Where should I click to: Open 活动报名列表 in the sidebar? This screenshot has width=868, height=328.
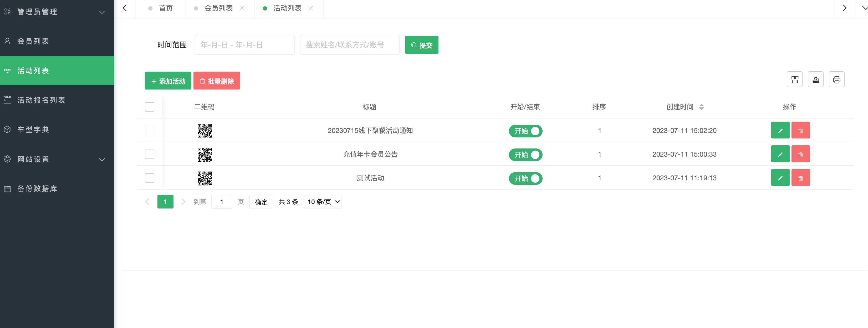tap(57, 100)
